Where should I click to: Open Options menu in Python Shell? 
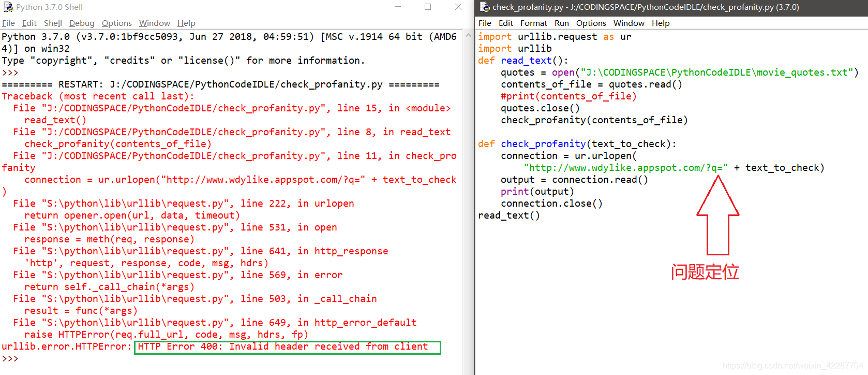pyautogui.click(x=117, y=23)
